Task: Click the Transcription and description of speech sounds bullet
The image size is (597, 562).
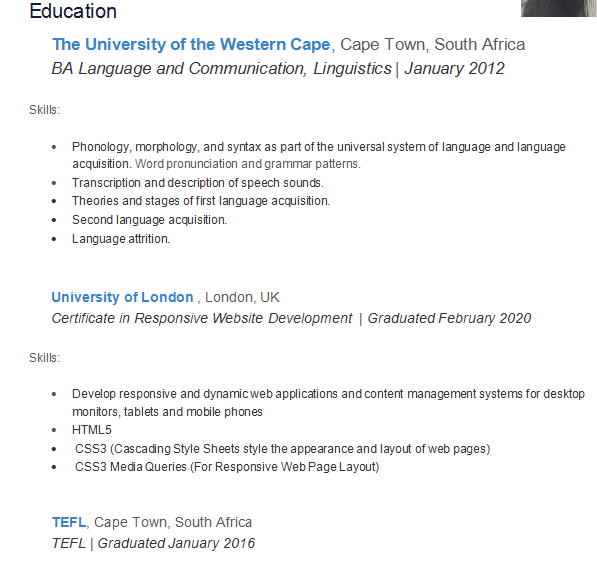Action: [x=198, y=183]
